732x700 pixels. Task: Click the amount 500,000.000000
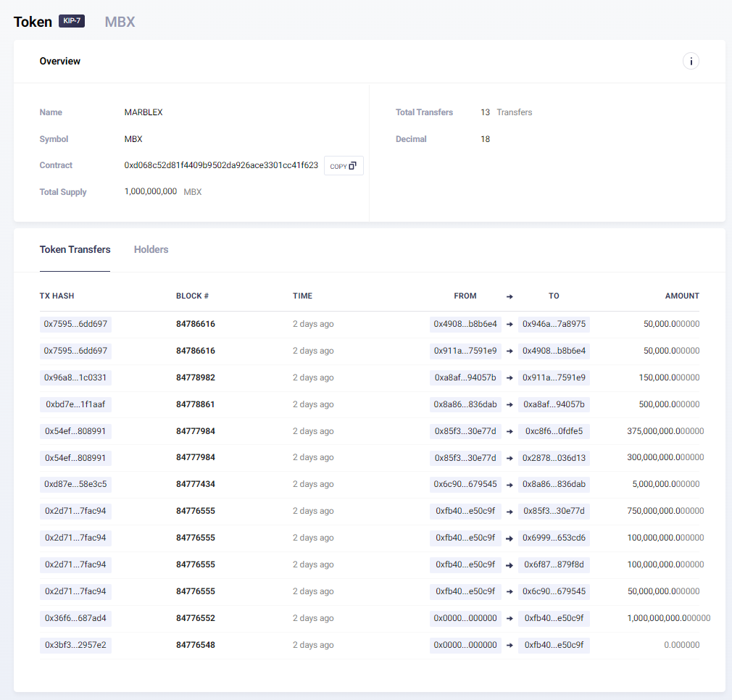pyautogui.click(x=669, y=404)
